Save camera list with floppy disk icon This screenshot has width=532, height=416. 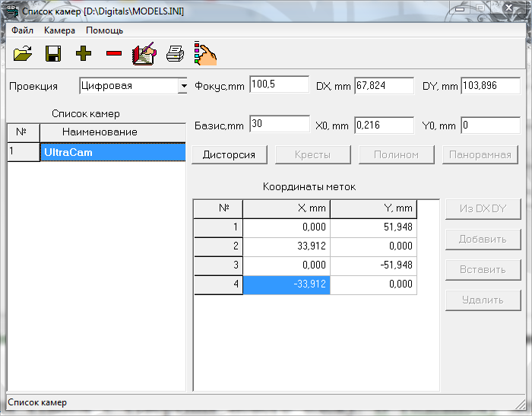[x=53, y=54]
